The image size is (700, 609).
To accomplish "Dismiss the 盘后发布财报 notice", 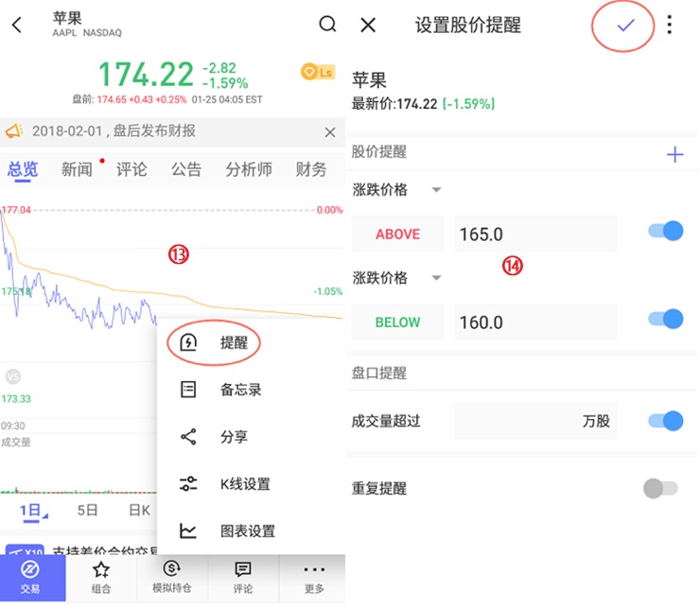I will point(330,132).
